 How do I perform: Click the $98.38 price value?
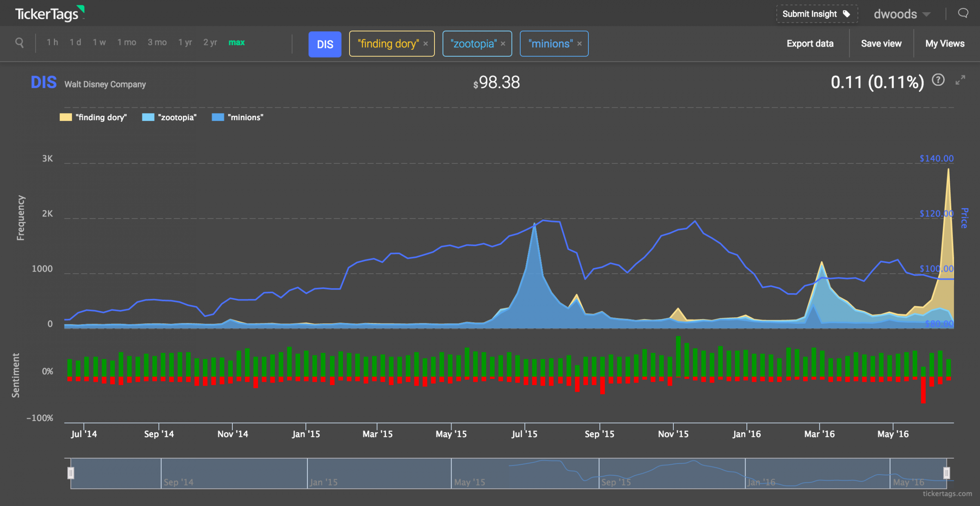496,82
